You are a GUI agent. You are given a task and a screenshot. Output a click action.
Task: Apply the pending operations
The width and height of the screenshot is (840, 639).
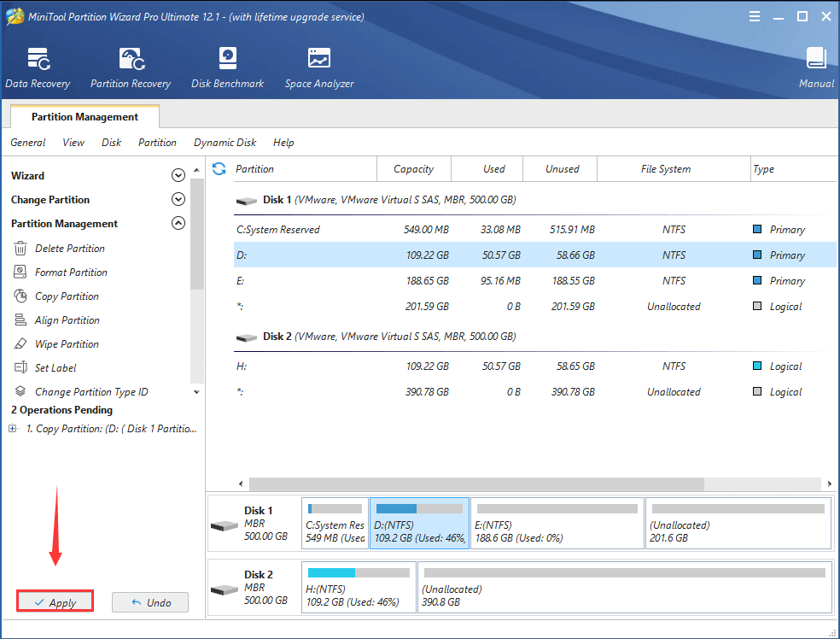55,601
